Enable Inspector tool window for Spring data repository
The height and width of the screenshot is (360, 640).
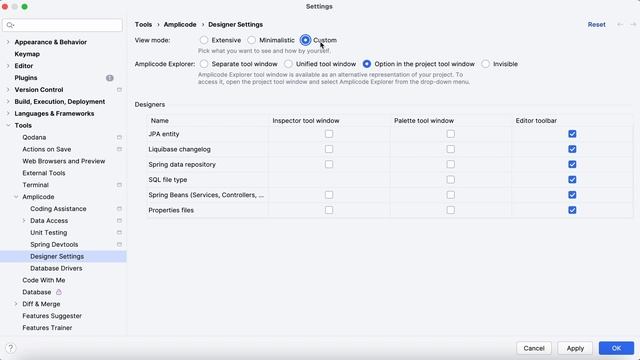(x=329, y=164)
